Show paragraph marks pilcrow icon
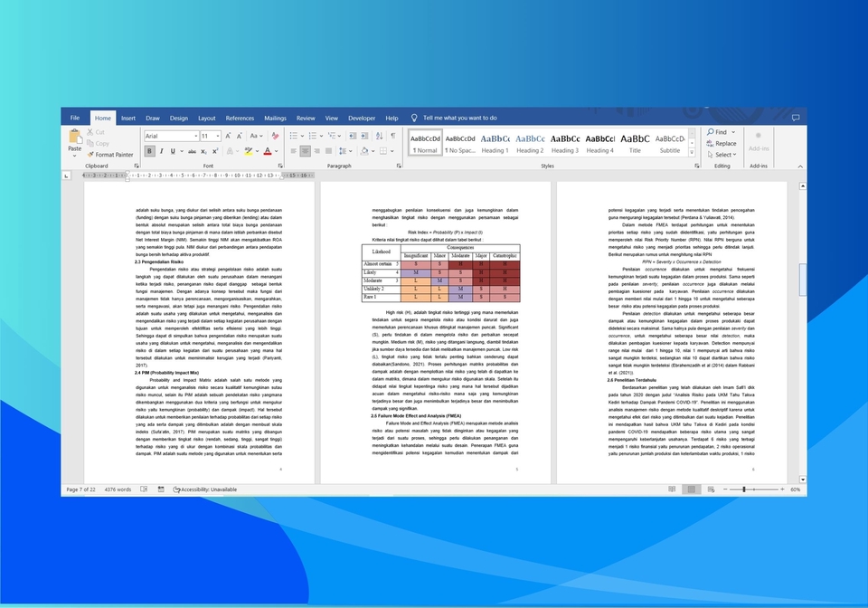Screen dimensions: 868x608 coord(393,136)
